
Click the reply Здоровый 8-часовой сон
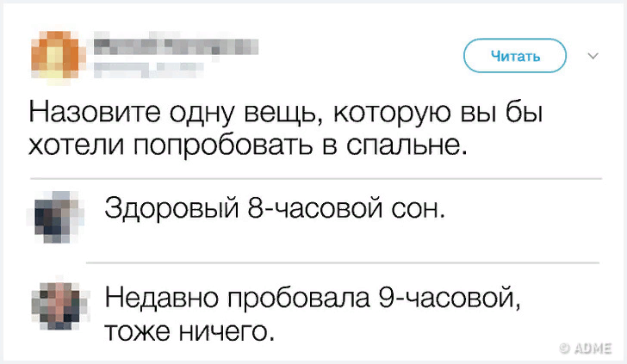275,208
